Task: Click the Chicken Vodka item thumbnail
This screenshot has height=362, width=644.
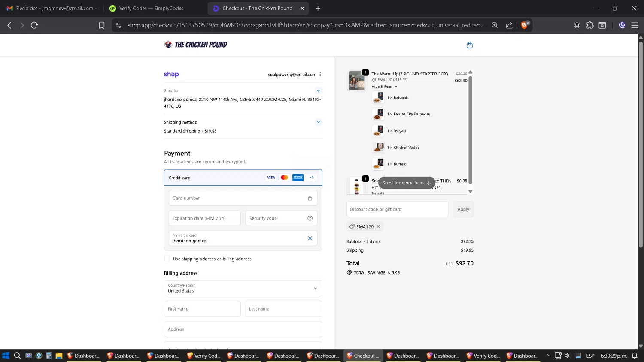Action: 378,148
